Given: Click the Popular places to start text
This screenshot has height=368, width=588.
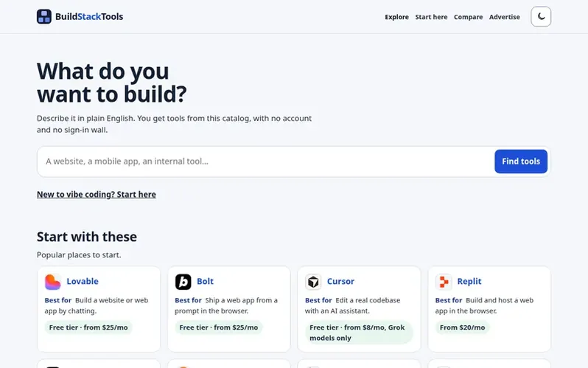Looking at the screenshot, I should pyautogui.click(x=79, y=255).
